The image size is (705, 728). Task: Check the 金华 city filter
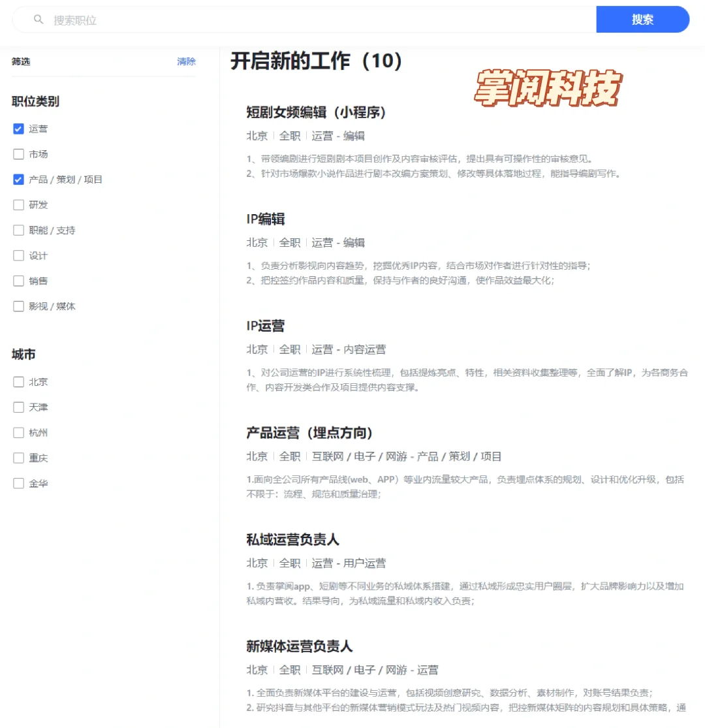pos(18,483)
